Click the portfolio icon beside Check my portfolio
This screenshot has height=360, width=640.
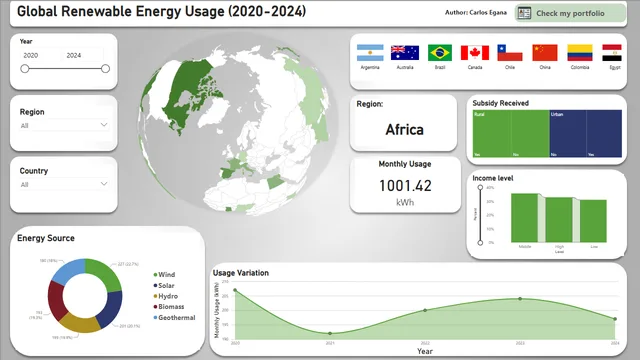pos(524,13)
